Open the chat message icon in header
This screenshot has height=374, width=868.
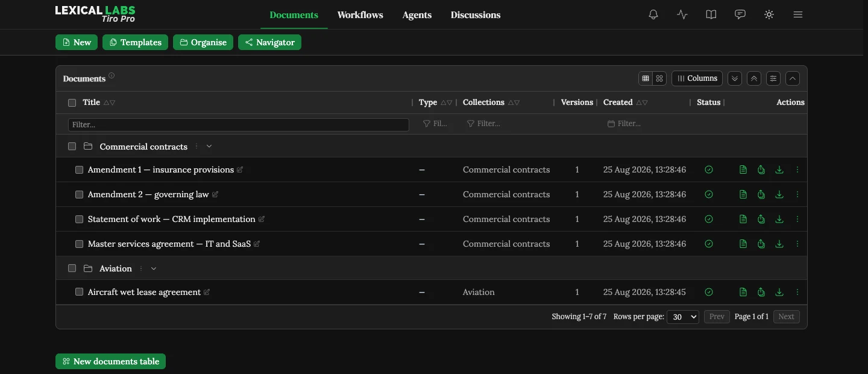pyautogui.click(x=740, y=14)
